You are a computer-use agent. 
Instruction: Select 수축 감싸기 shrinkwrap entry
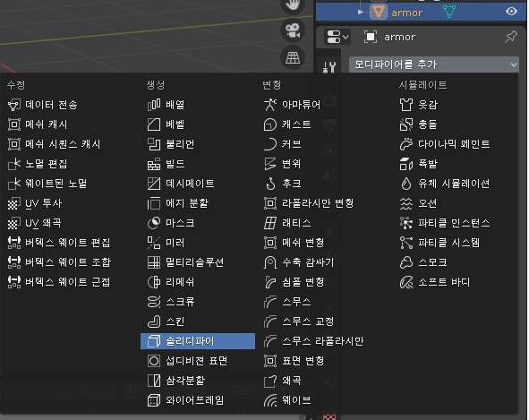click(x=299, y=262)
